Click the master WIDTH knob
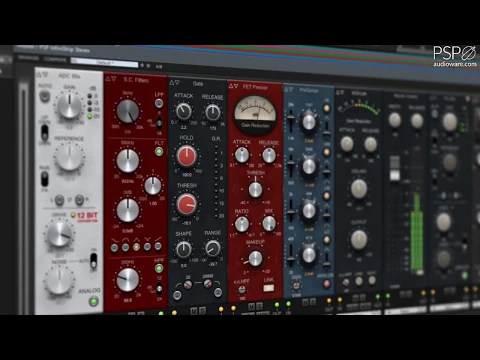The width and height of the screenshot is (480, 360). coord(395,120)
